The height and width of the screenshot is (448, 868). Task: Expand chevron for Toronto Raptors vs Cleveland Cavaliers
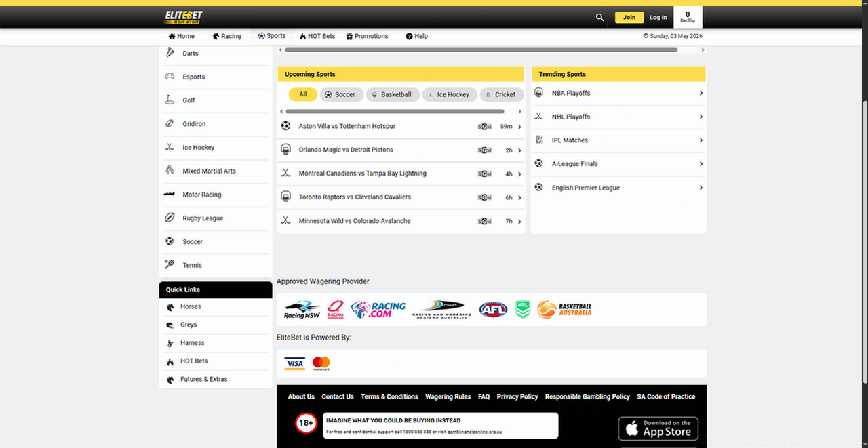point(519,198)
